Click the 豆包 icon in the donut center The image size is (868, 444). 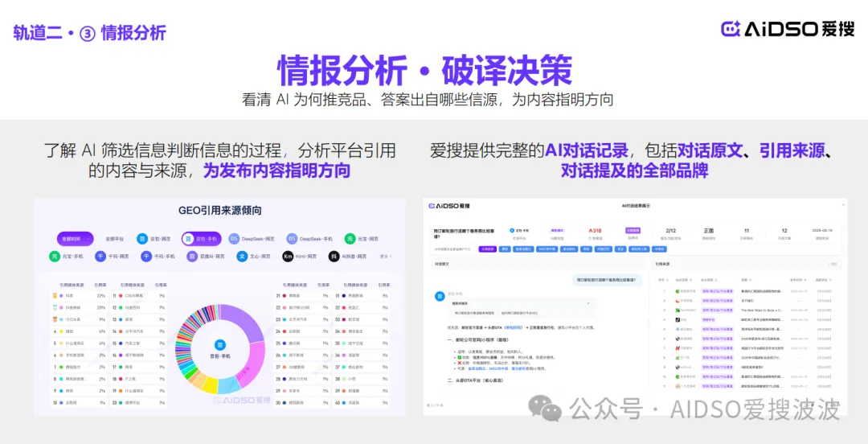pos(219,345)
